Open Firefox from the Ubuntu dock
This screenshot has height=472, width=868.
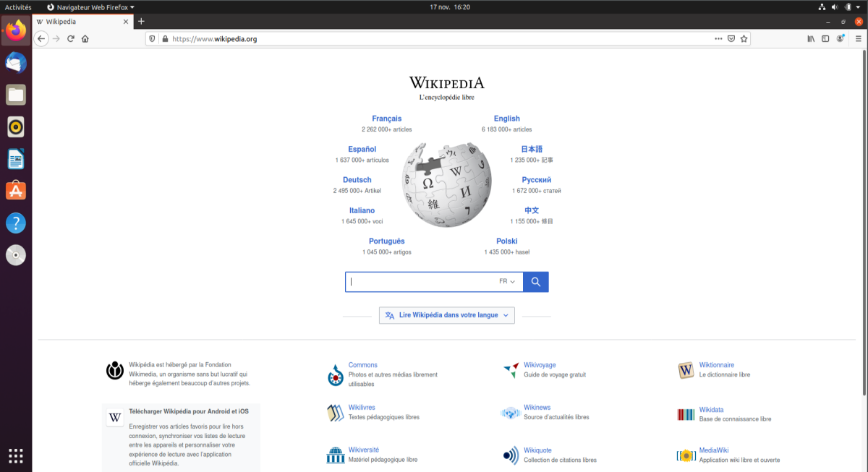point(16,30)
